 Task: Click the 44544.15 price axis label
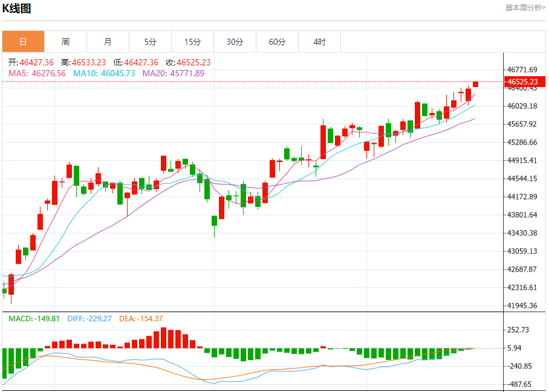pos(522,178)
